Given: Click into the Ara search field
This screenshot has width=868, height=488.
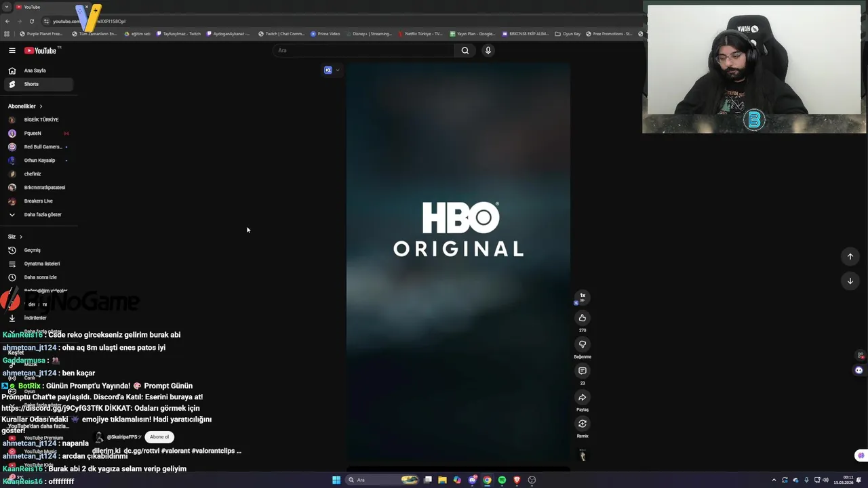Looking at the screenshot, I should 364,50.
